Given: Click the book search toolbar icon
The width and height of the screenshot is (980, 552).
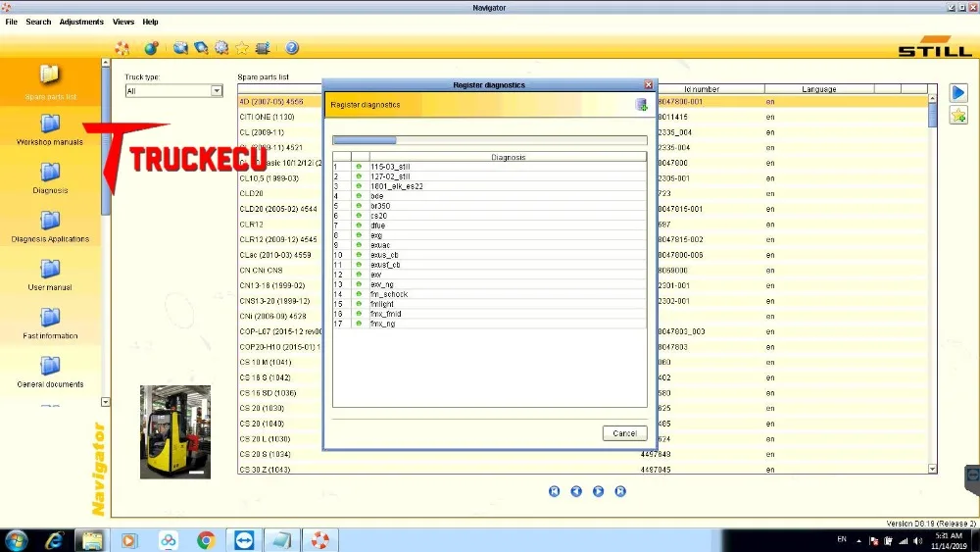Looking at the screenshot, I should (x=201, y=48).
